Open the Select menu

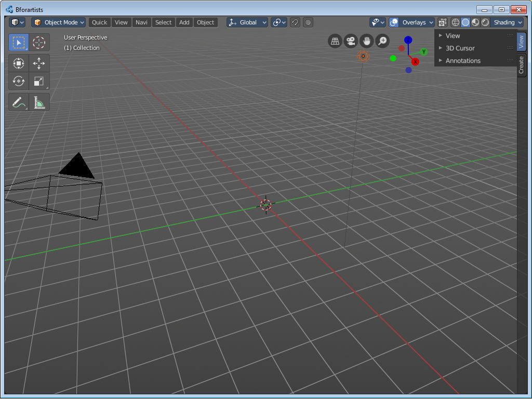tap(163, 22)
